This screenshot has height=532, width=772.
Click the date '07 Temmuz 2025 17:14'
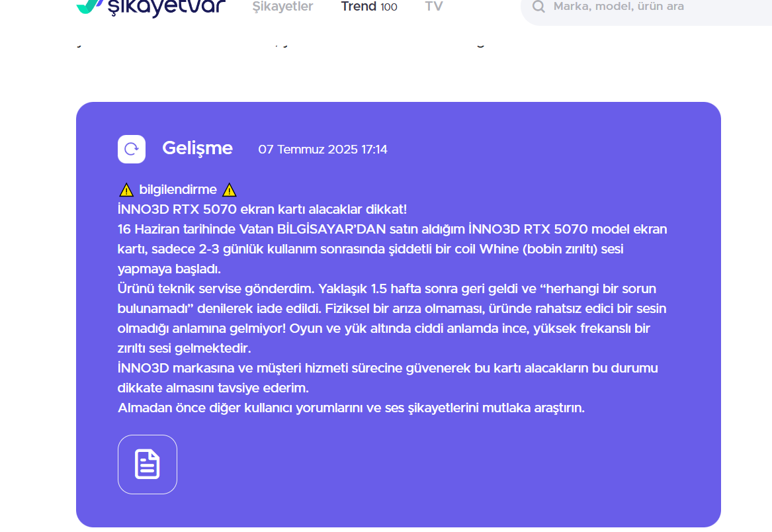[322, 150]
